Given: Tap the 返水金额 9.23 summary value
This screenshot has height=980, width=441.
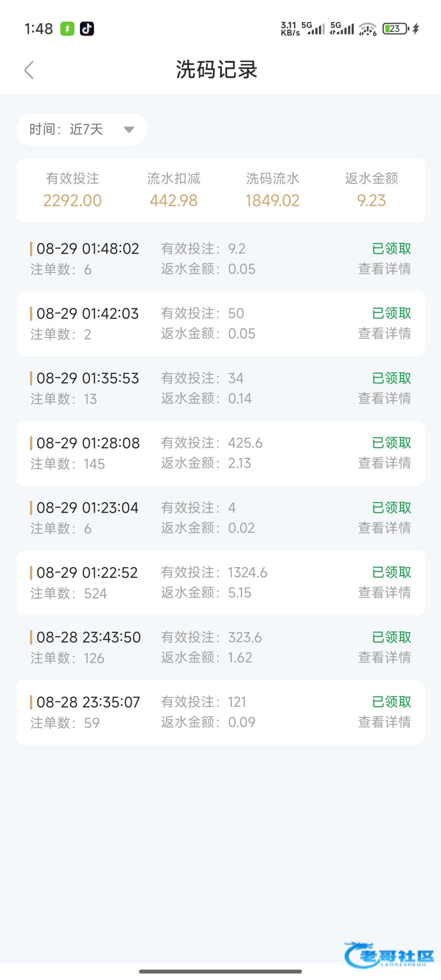Looking at the screenshot, I should [x=371, y=200].
